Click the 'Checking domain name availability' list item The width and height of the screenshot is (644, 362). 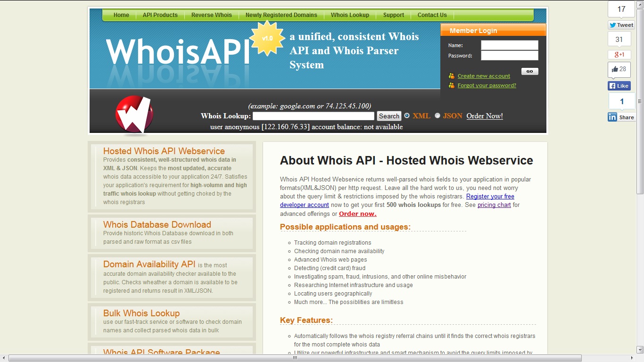[339, 251]
